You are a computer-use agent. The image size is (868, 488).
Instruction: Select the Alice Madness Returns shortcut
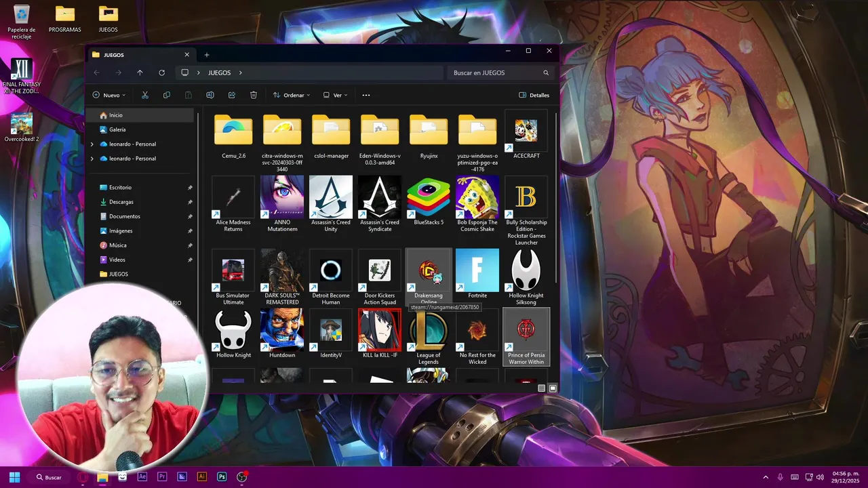pos(233,204)
